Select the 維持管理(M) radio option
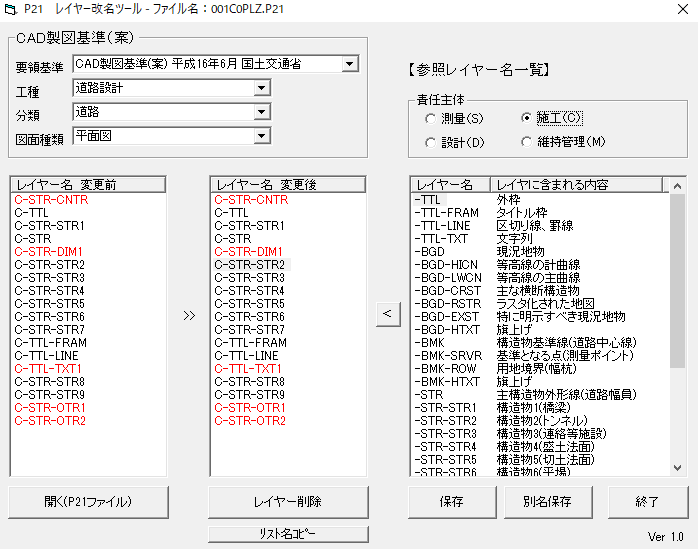This screenshot has height=549, width=698. (x=527, y=142)
